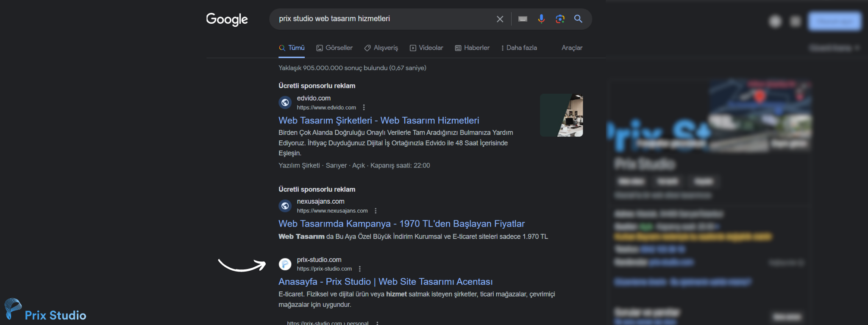
Task: Open the Google logo homepage link
Action: pyautogui.click(x=227, y=19)
